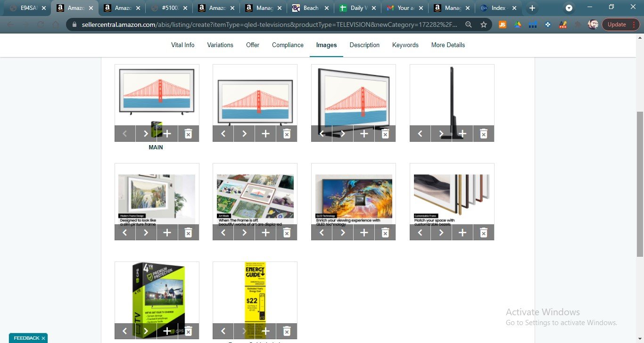Click plus icon on side-view TV image
The image size is (644, 343).
click(x=462, y=134)
